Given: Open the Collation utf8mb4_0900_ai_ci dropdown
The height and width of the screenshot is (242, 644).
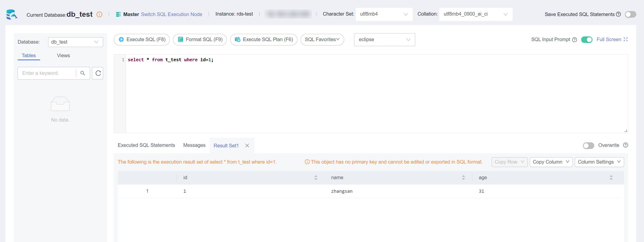Looking at the screenshot, I should (476, 14).
